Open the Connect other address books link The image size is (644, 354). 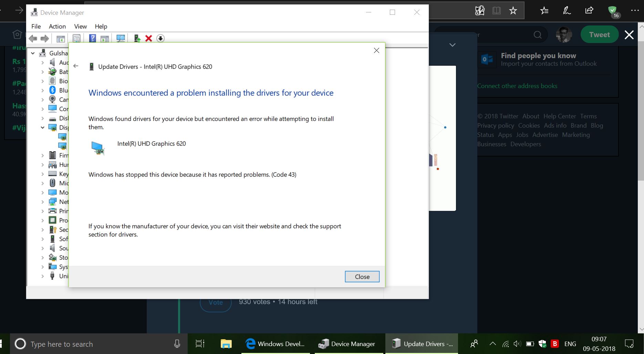[x=517, y=86]
